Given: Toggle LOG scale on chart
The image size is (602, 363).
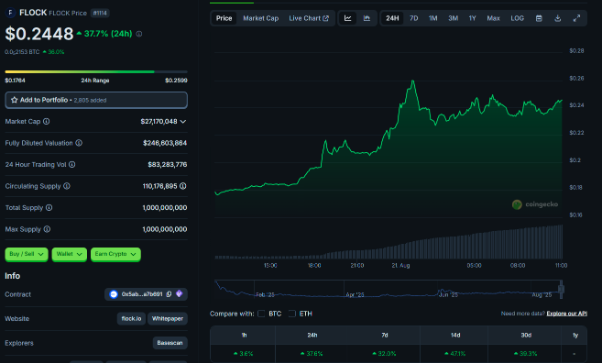Looking at the screenshot, I should point(517,18).
